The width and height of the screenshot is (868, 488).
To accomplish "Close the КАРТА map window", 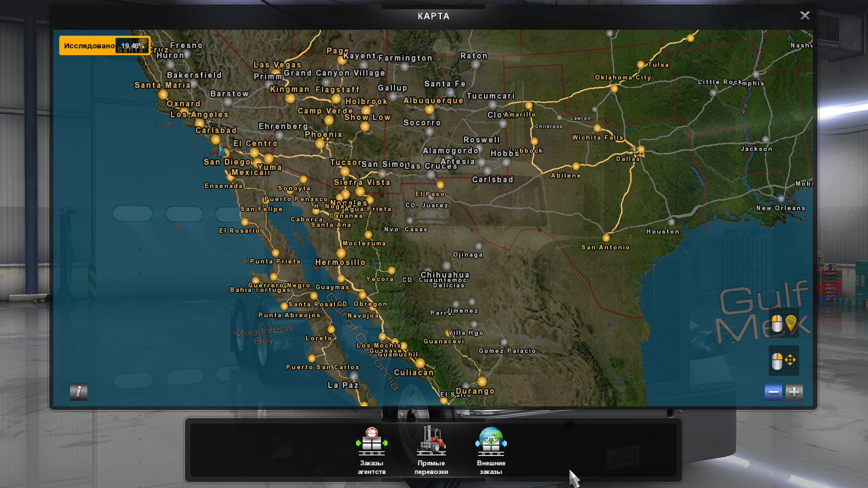I will [805, 15].
